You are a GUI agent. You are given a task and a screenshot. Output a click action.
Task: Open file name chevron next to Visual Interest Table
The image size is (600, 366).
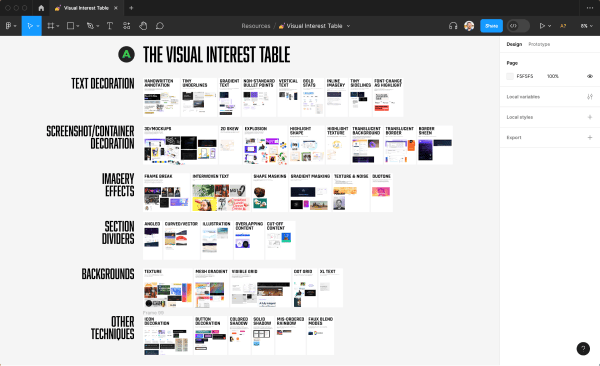(x=348, y=26)
